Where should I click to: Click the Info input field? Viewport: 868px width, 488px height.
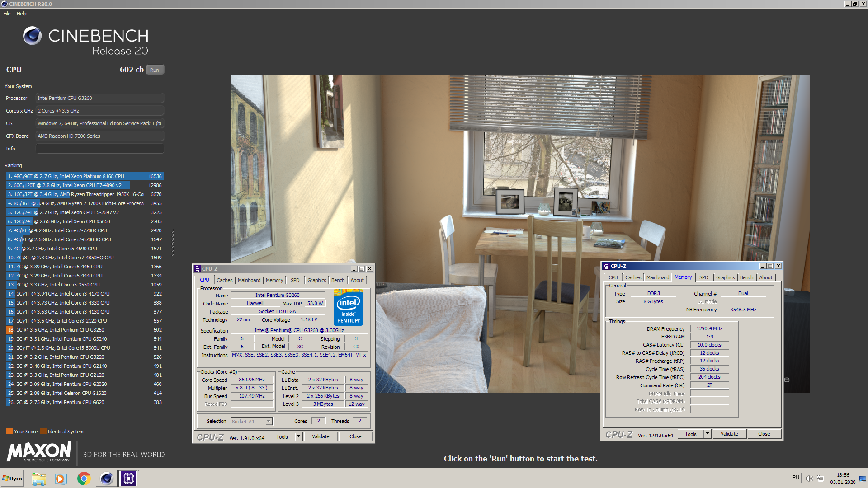click(100, 149)
